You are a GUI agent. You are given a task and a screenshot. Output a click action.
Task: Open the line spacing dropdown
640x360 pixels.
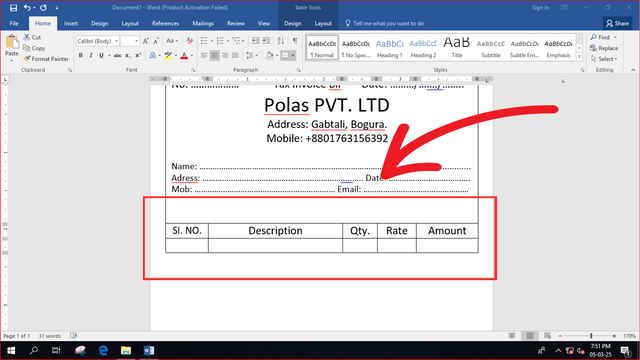[x=252, y=56]
